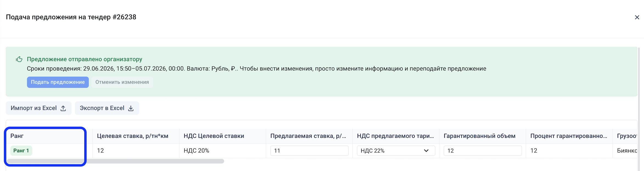Click the Ранг 1 badge
This screenshot has height=171, width=644.
[21, 151]
